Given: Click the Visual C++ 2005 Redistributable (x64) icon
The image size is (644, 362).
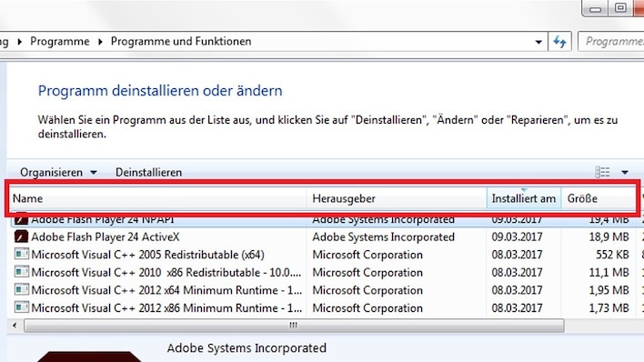Looking at the screenshot, I should [x=21, y=255].
